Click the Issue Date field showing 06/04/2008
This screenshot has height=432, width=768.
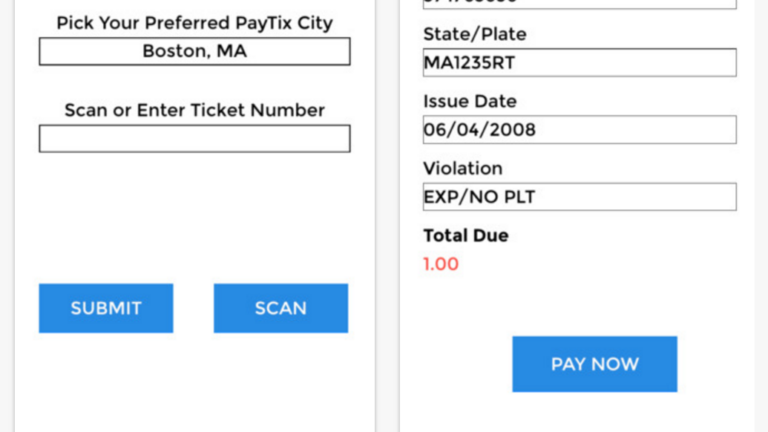click(579, 130)
